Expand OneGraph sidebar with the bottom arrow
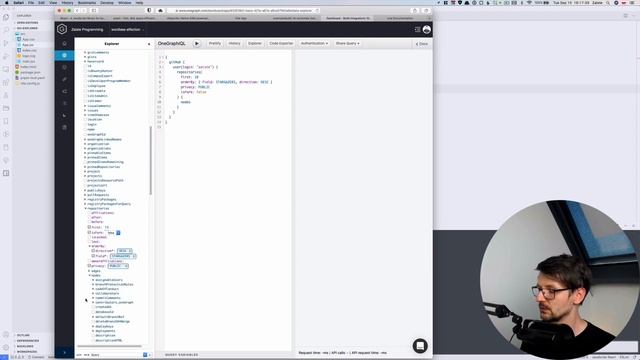 click(64, 352)
